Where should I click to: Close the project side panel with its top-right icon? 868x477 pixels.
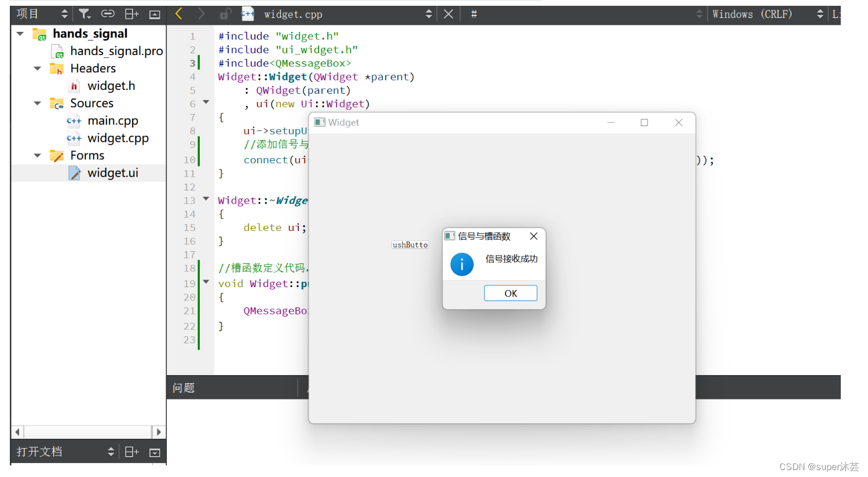(x=155, y=14)
